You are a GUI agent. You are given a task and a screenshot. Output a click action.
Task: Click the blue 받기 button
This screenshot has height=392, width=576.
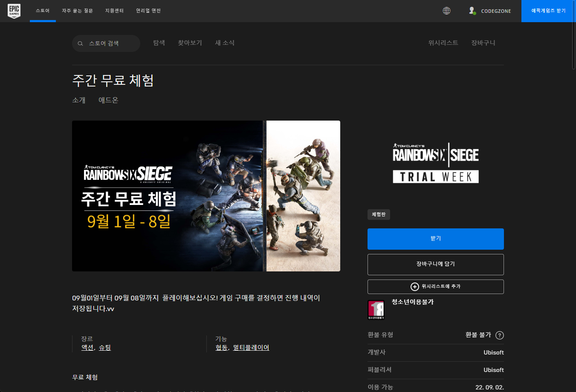(x=436, y=239)
